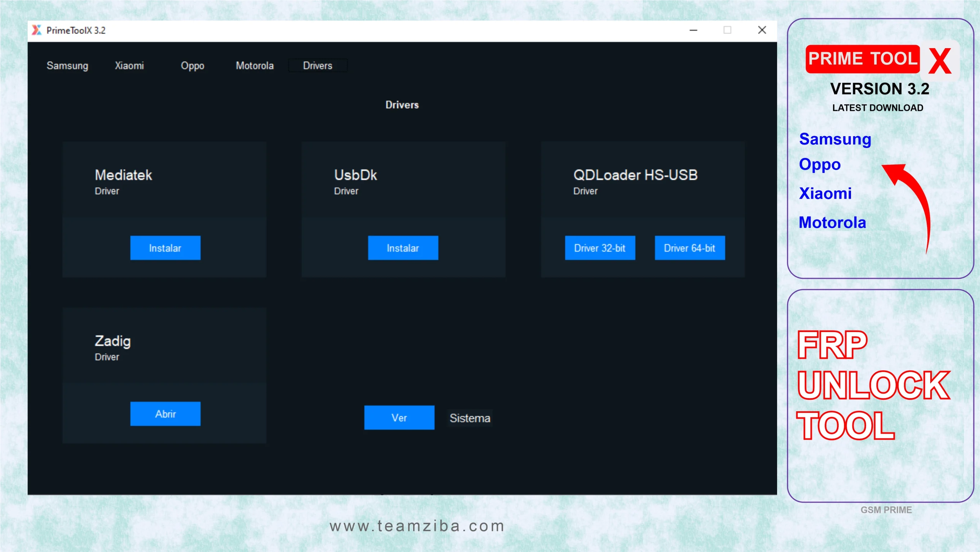Open Zadig with the Abrir button
The height and width of the screenshot is (552, 980).
(165, 414)
